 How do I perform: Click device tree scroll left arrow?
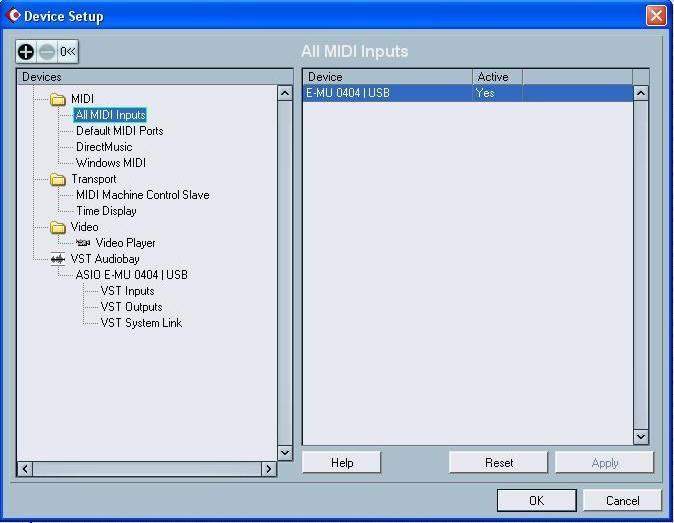25,469
